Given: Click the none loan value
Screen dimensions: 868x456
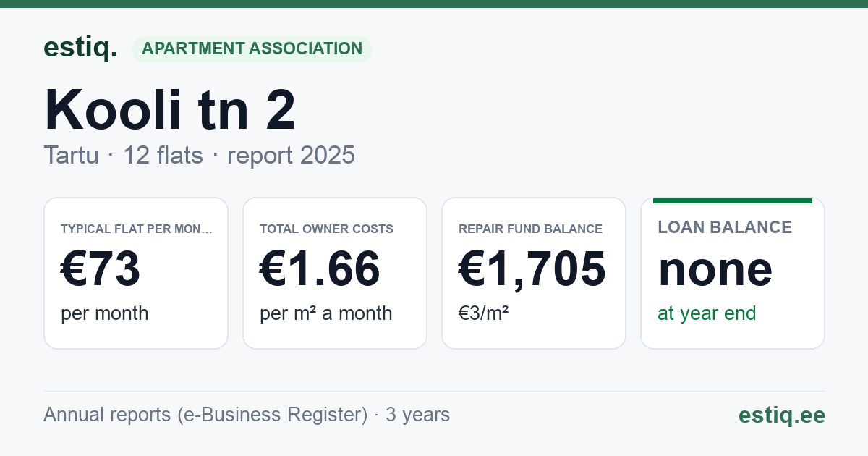Looking at the screenshot, I should point(715,269).
